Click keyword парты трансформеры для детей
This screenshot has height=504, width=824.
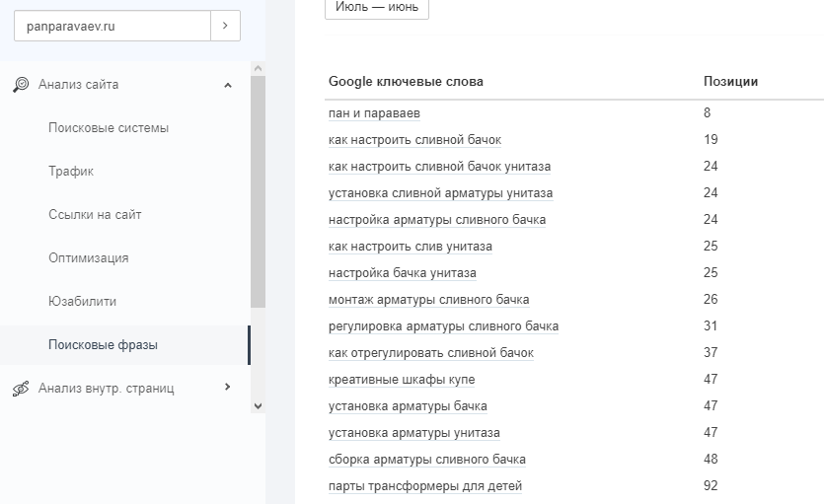pyautogui.click(x=425, y=486)
